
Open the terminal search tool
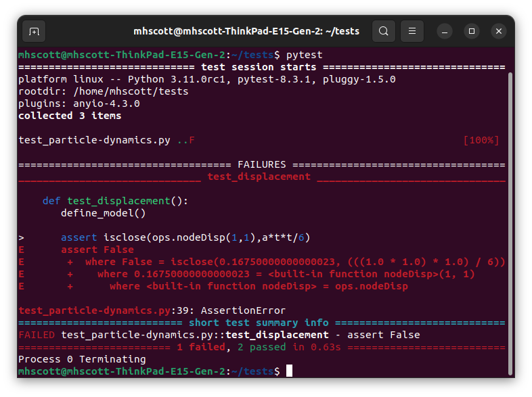(383, 31)
